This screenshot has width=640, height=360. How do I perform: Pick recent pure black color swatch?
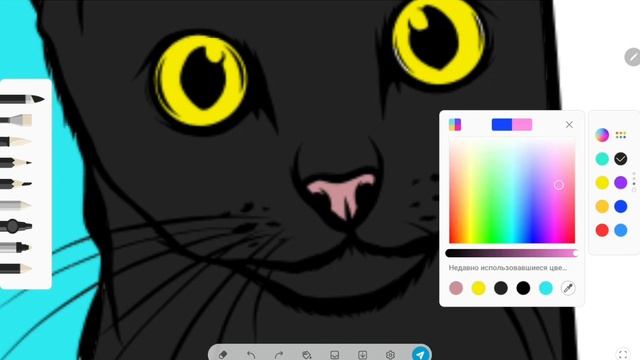click(523, 288)
